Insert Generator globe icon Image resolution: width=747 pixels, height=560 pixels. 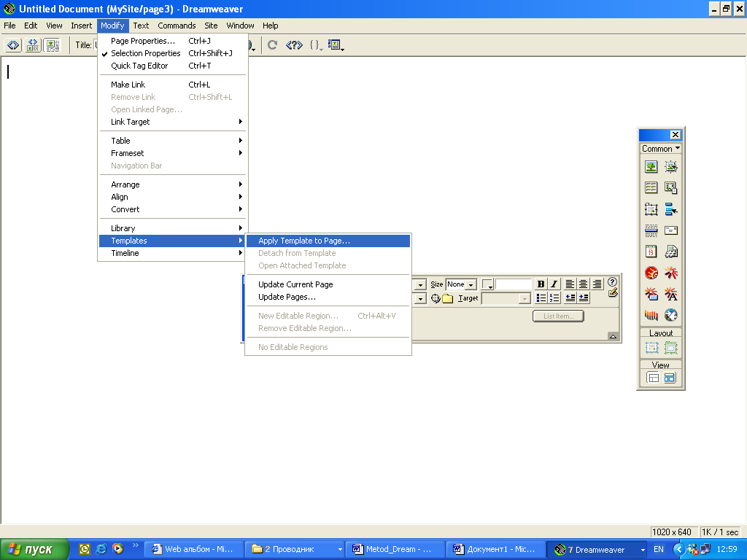[671, 315]
